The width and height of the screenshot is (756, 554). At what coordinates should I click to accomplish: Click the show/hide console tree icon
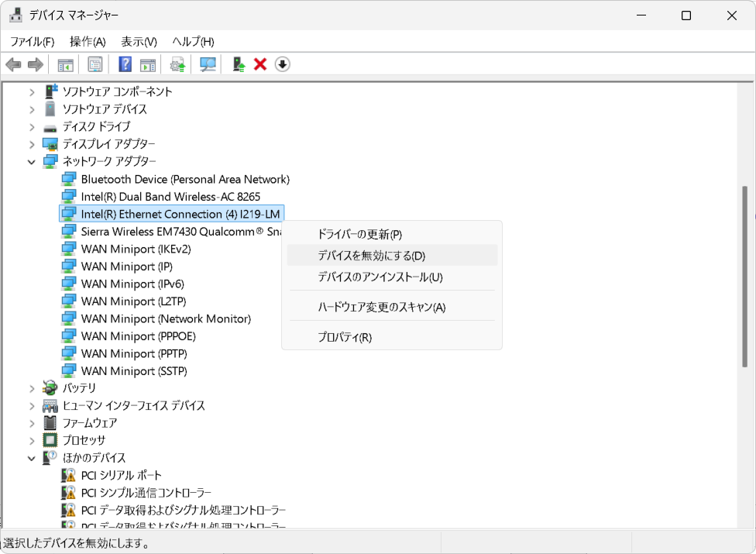click(x=66, y=64)
